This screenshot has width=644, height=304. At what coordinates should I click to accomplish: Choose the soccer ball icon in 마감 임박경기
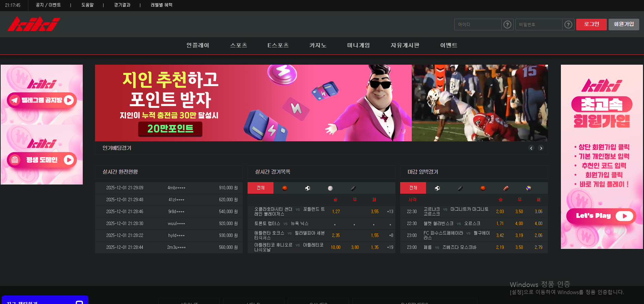click(437, 188)
